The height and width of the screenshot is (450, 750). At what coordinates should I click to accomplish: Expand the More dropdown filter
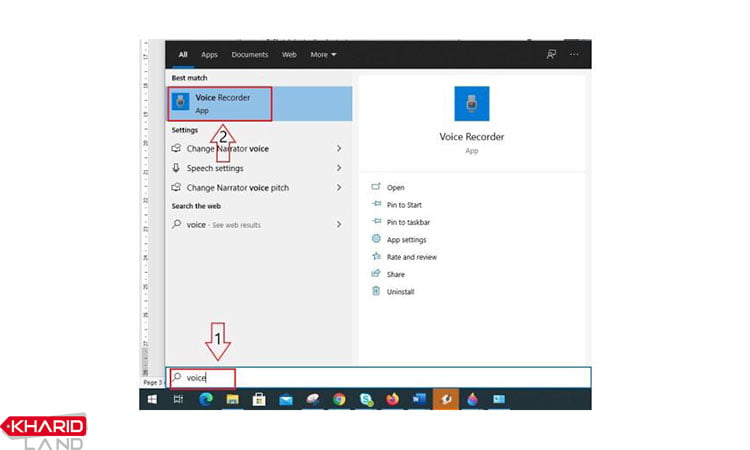pyautogui.click(x=323, y=55)
